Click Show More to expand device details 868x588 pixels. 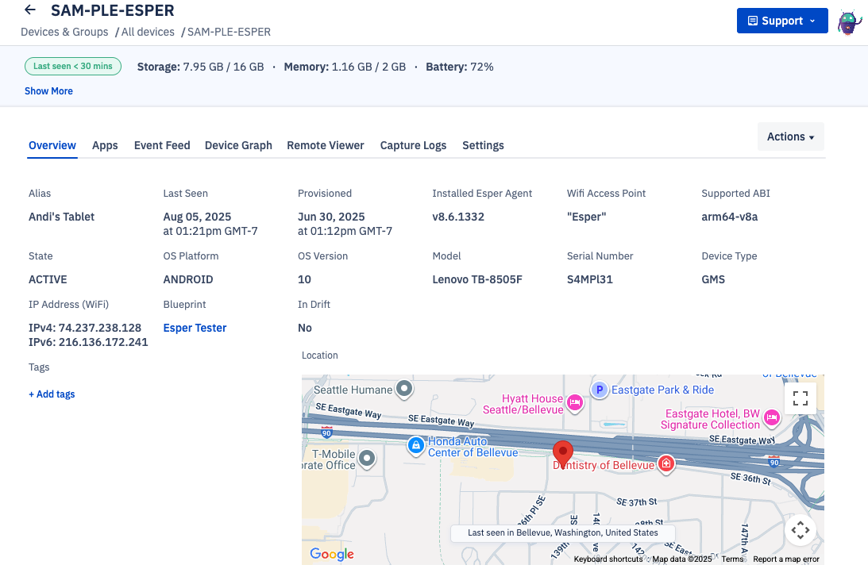(48, 91)
